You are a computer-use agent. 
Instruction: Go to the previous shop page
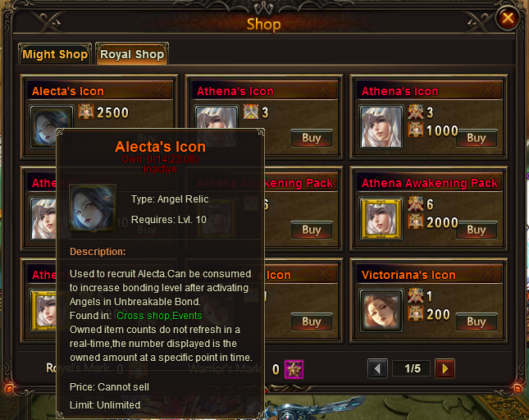(377, 368)
